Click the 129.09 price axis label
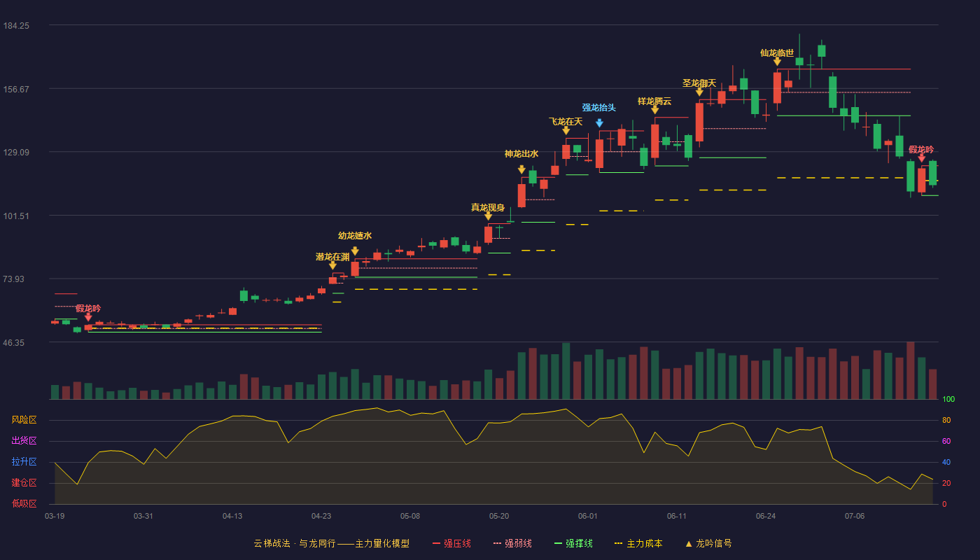 click(x=16, y=152)
